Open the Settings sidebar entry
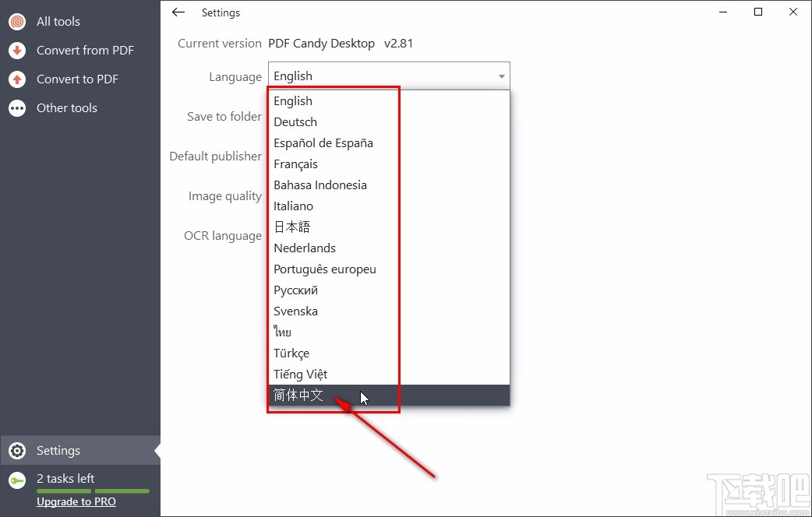The height and width of the screenshot is (517, 812). [80, 450]
